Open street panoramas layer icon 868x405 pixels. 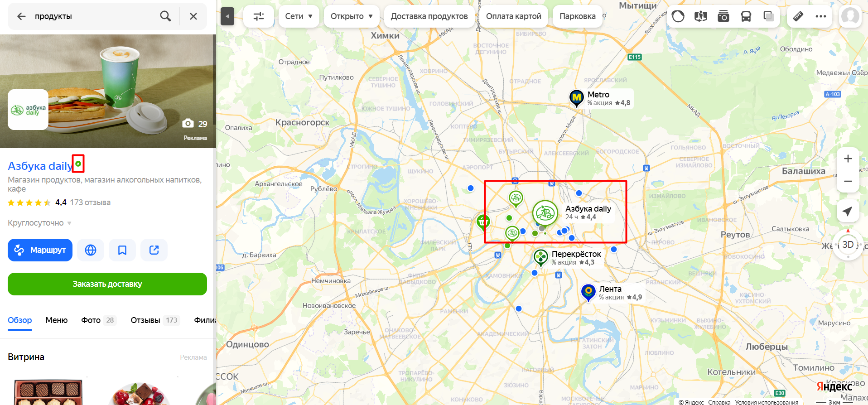(x=701, y=16)
